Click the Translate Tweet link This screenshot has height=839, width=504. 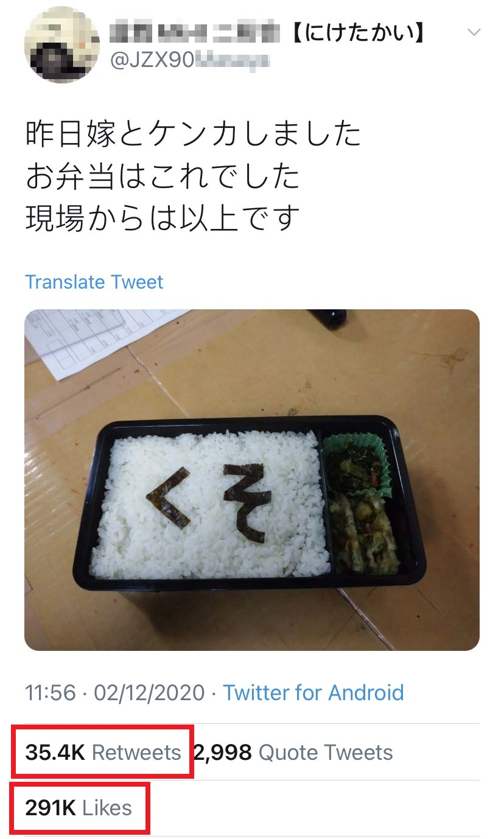pos(94,283)
